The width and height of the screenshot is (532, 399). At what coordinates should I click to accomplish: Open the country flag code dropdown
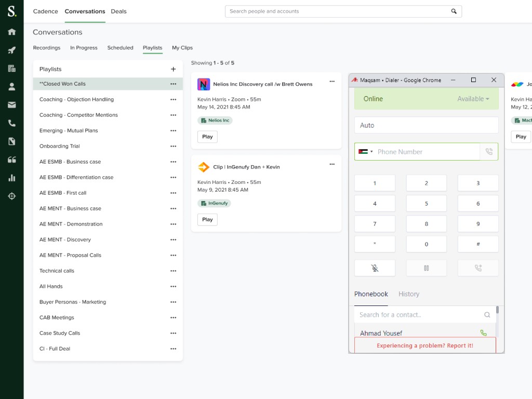click(x=365, y=152)
